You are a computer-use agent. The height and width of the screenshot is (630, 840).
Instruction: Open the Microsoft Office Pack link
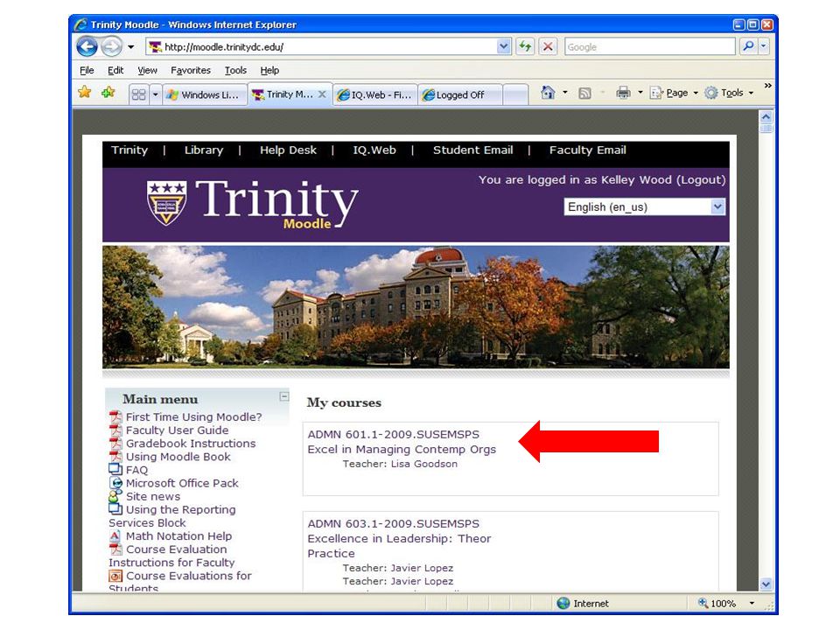click(182, 483)
